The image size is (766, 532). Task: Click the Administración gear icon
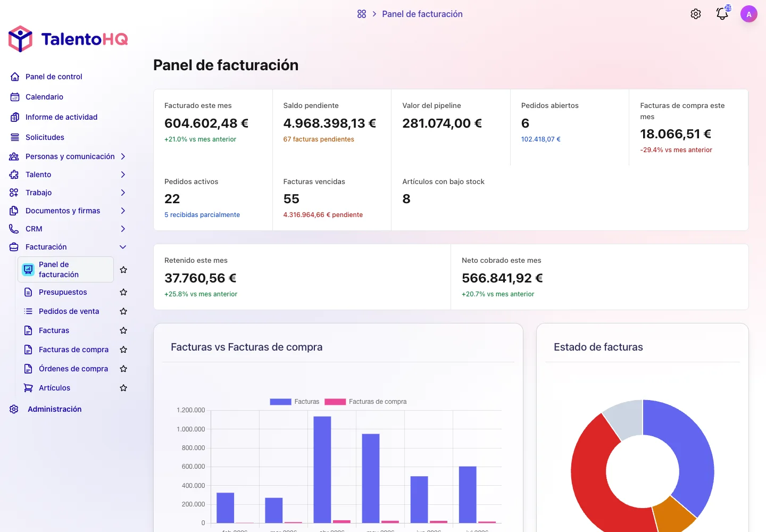coord(14,409)
